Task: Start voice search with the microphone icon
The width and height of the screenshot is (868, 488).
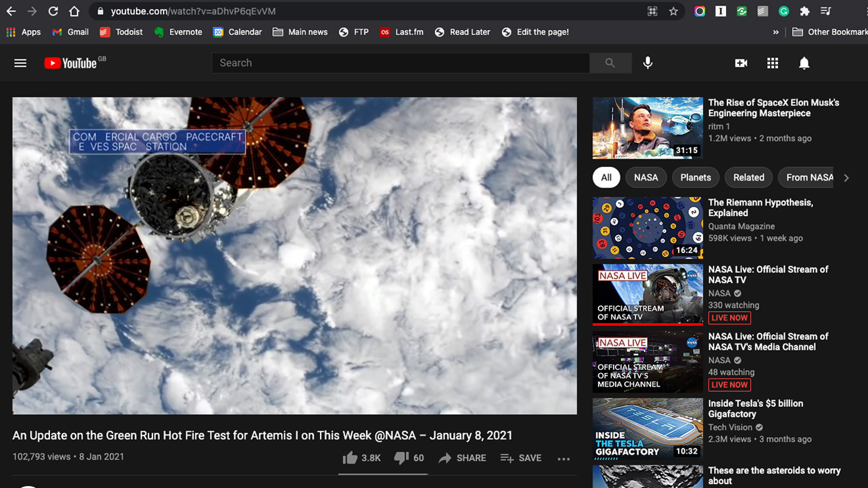Action: [648, 63]
